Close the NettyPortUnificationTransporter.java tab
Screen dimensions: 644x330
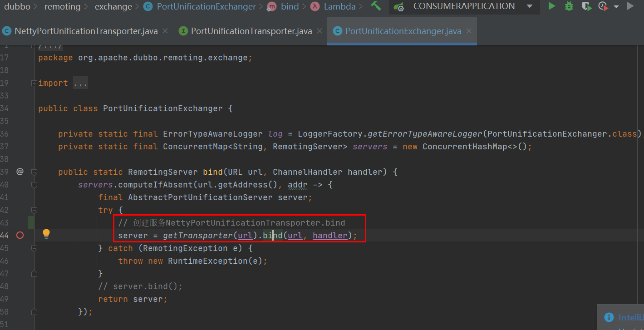click(x=165, y=31)
